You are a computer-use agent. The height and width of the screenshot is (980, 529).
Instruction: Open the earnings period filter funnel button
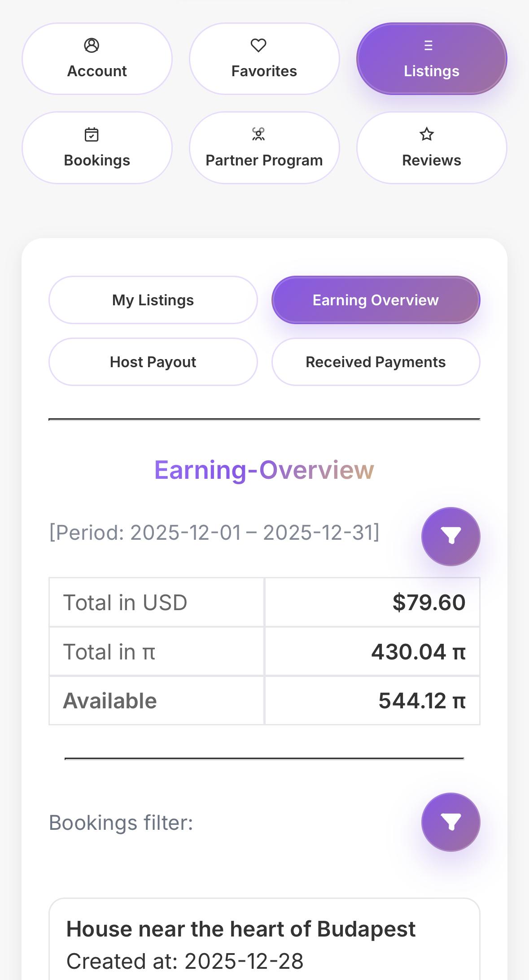[450, 536]
